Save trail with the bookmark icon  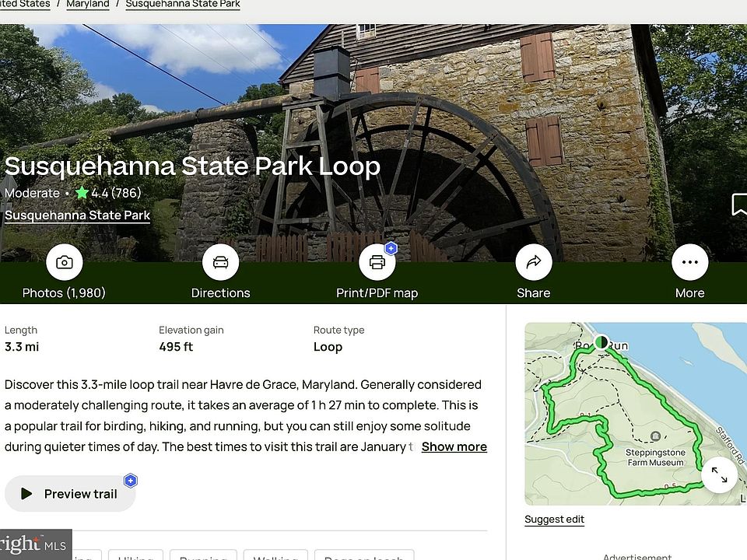click(739, 205)
